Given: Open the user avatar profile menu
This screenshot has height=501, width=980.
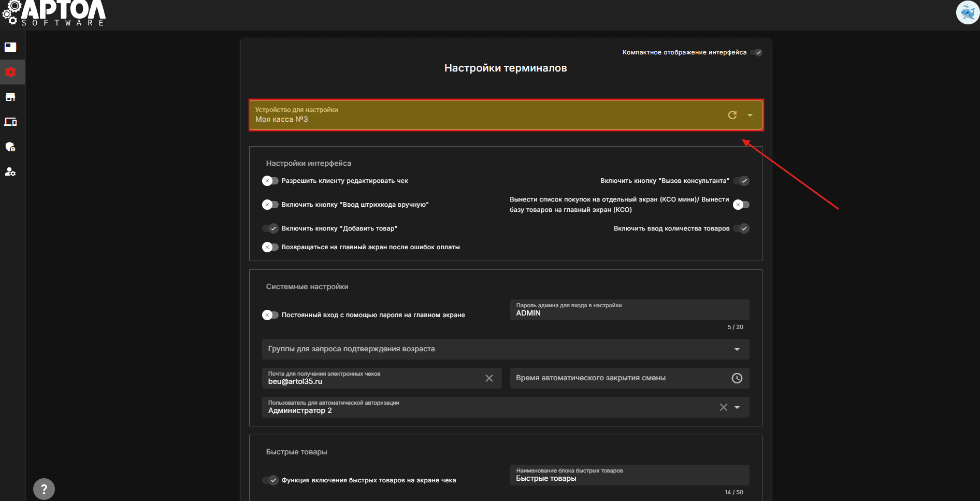Looking at the screenshot, I should coord(967,12).
